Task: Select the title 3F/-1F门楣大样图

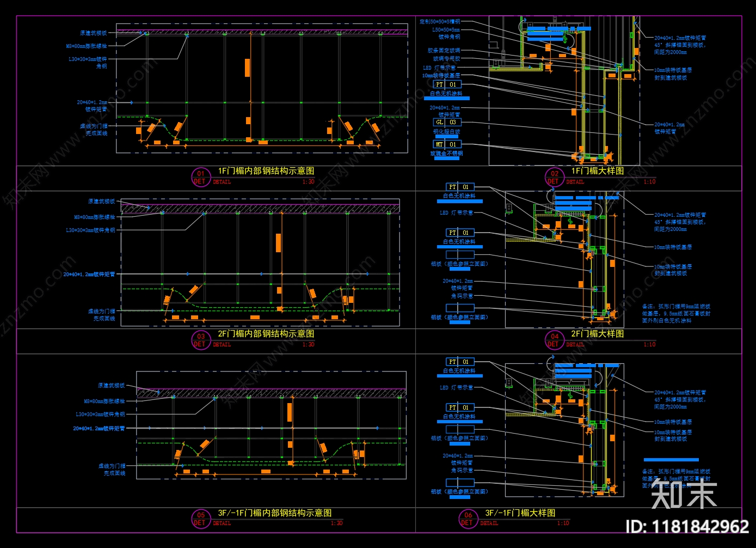Action: pyautogui.click(x=520, y=513)
